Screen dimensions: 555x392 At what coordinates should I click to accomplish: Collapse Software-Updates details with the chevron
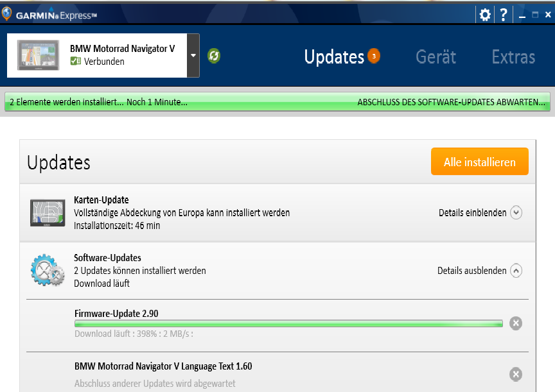pos(516,271)
